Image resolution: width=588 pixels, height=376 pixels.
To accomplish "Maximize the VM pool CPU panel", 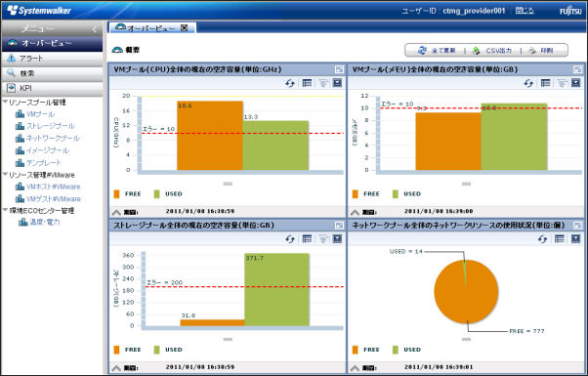I will tap(339, 69).
